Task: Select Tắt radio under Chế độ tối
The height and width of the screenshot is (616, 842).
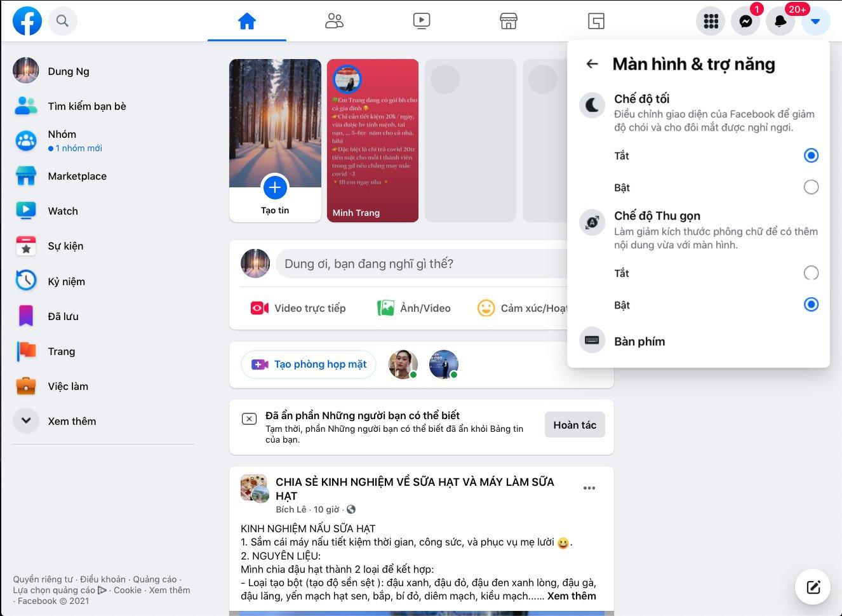Action: [x=811, y=156]
